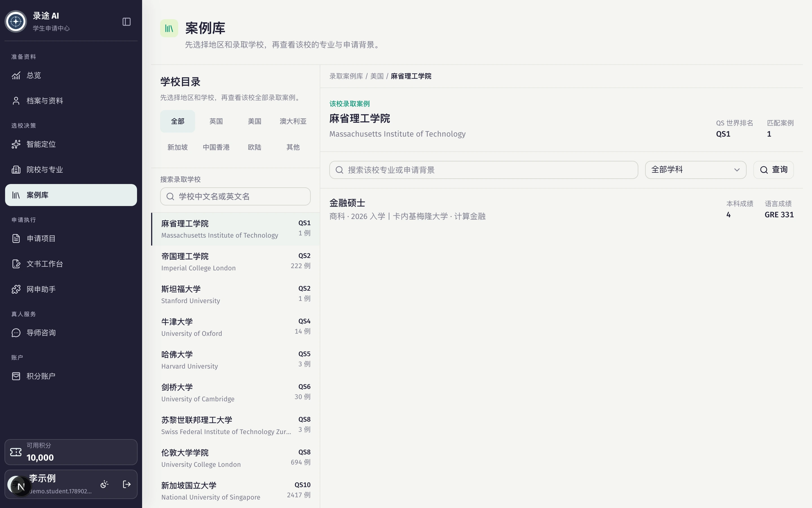
Task: Select 苏黎世联邦理工大学 in list
Action: (235, 425)
